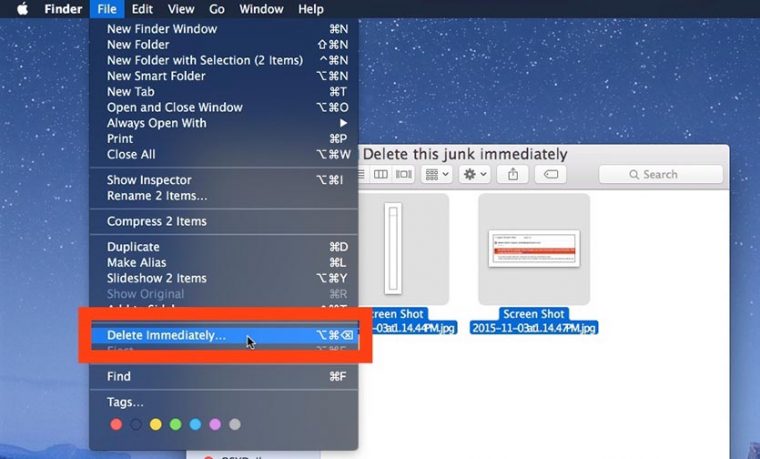Select the Screen Shot 1.14.47PM thumbnail
760x459 pixels.
534,249
